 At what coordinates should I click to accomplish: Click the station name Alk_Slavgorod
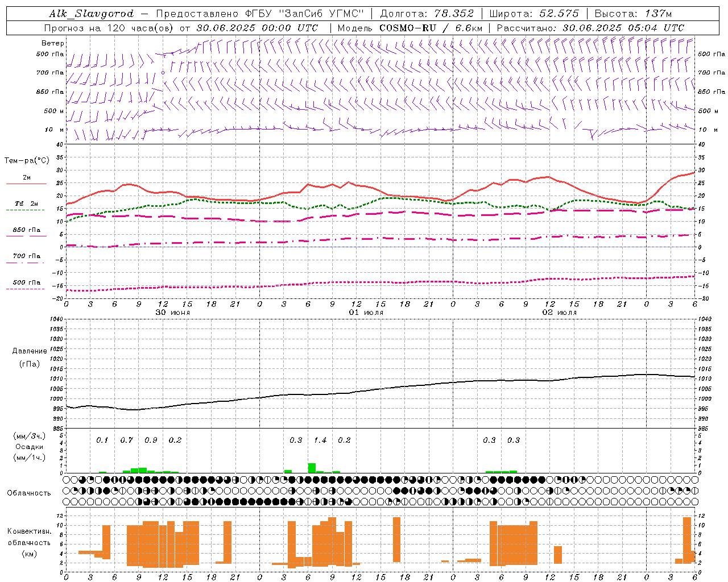click(91, 14)
